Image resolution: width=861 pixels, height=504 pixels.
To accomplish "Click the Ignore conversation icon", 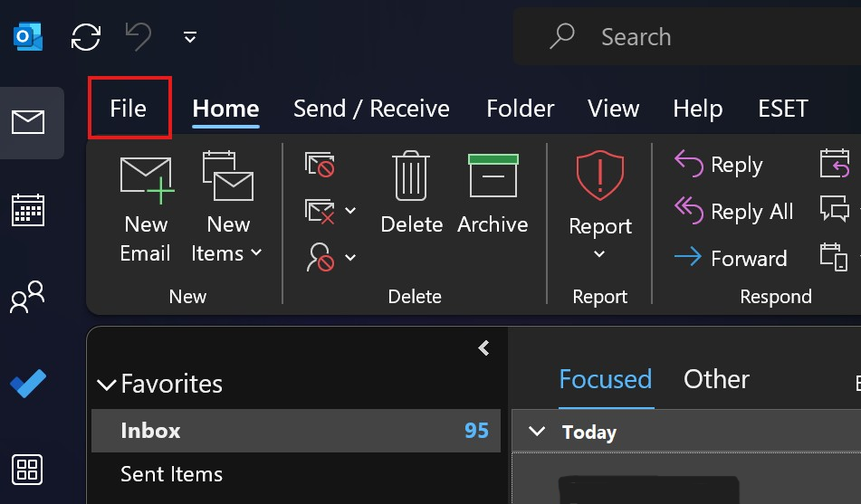I will pos(320,164).
